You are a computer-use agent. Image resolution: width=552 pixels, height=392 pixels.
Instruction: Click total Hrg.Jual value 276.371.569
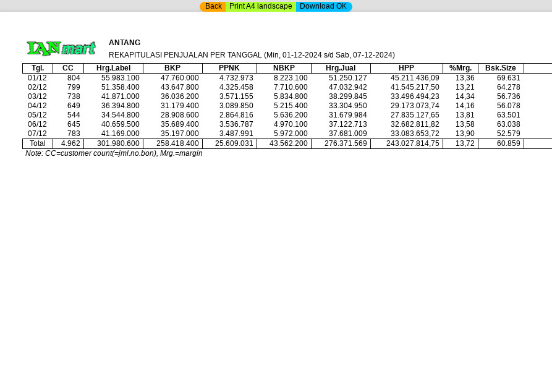346,143
